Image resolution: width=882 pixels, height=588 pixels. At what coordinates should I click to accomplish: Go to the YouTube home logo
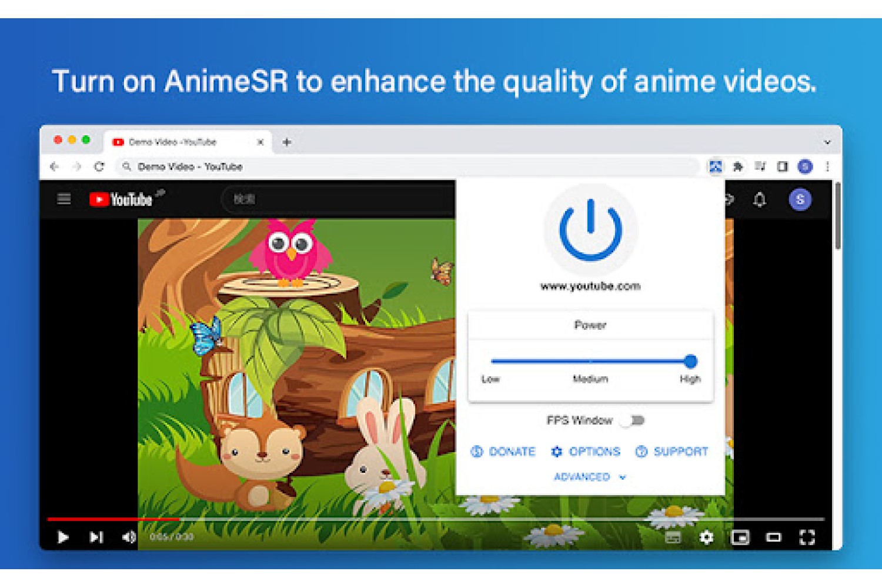click(x=121, y=199)
